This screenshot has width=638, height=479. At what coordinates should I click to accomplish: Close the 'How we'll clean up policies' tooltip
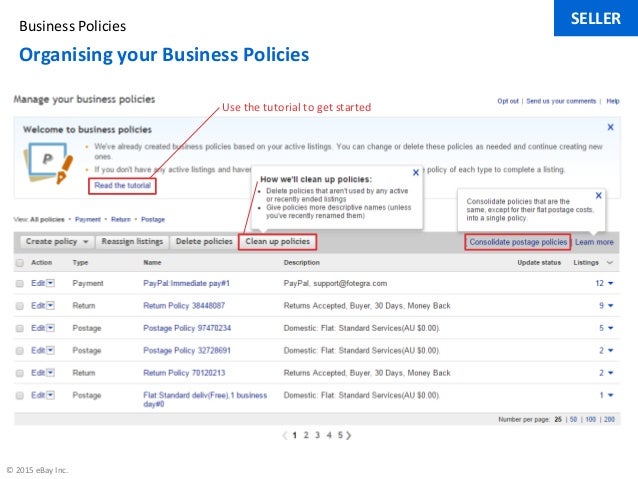415,173
